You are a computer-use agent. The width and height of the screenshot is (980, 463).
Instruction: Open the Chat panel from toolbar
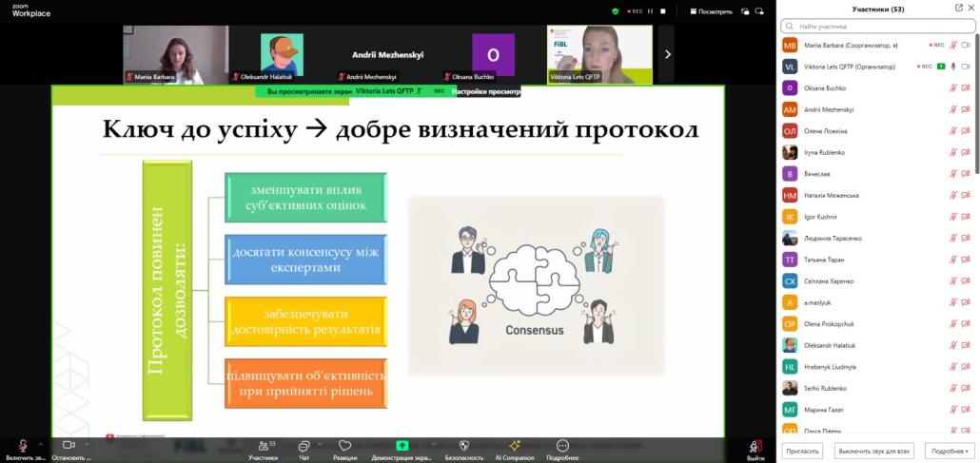point(304,446)
